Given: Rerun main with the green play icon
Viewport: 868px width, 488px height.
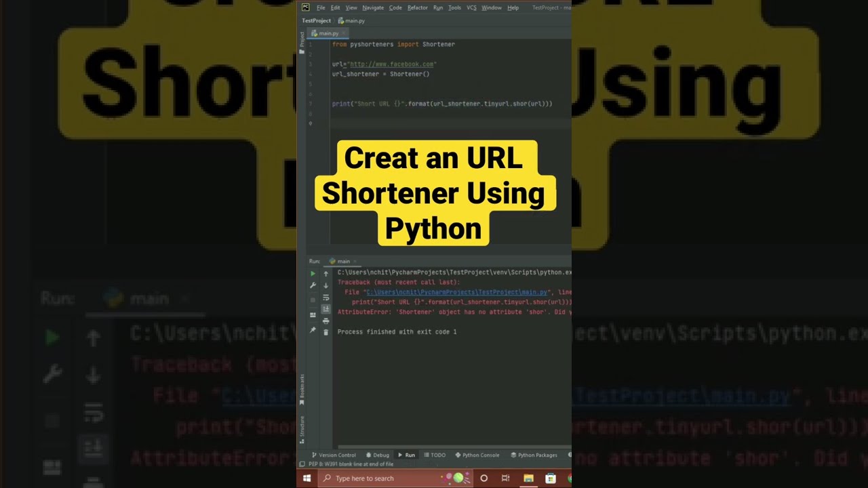Looking at the screenshot, I should pyautogui.click(x=313, y=274).
